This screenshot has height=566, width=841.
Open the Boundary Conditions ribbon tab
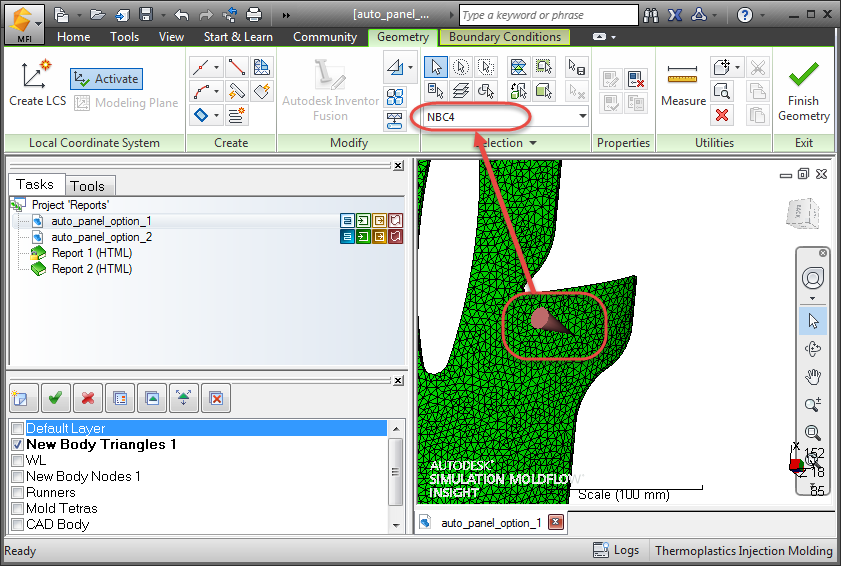click(x=505, y=37)
